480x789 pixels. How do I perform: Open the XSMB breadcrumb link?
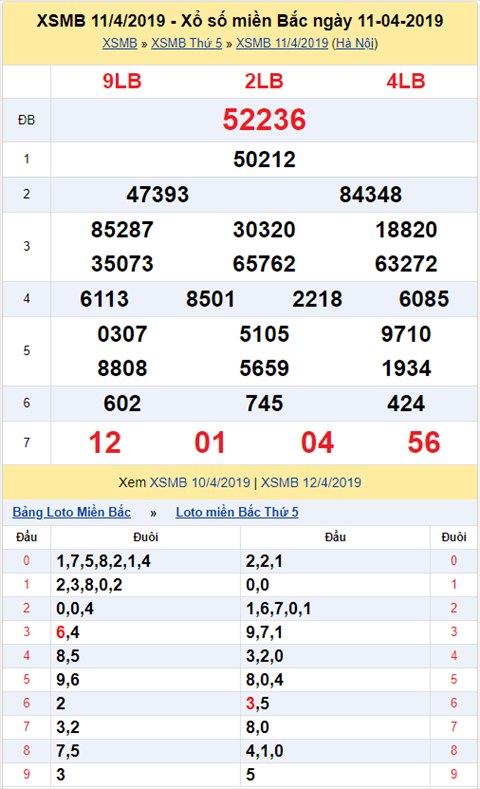120,43
